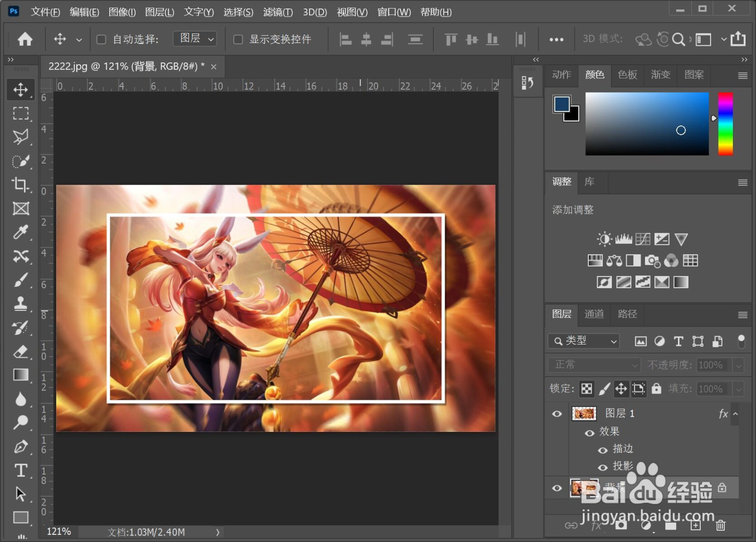
Task: Open the 滤镜 menu
Action: 278,12
